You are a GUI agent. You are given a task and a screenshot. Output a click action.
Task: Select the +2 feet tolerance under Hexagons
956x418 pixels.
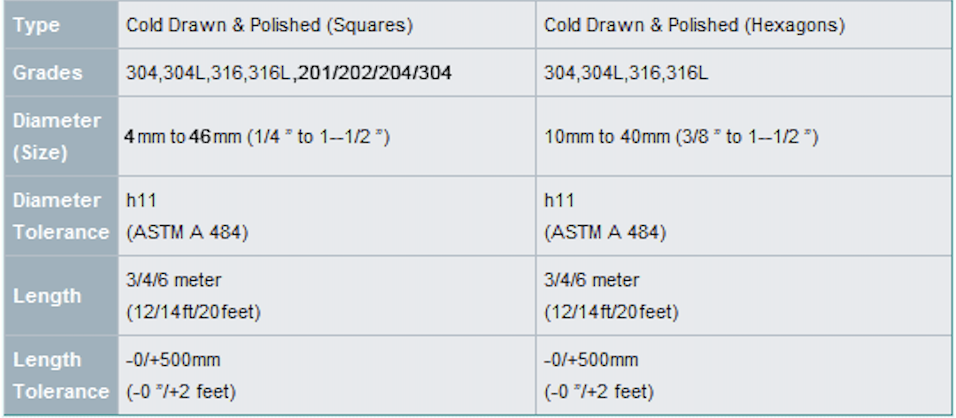click(x=622, y=391)
